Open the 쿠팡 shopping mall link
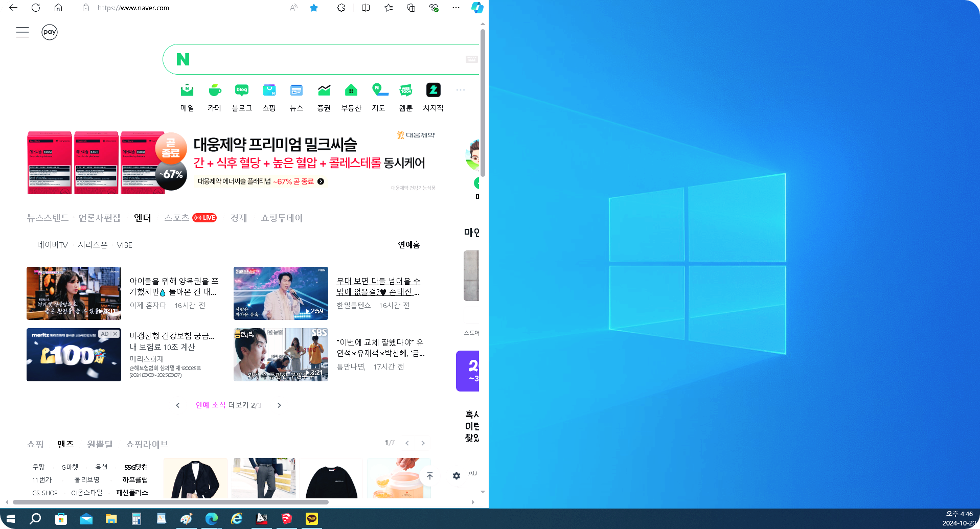 38,467
